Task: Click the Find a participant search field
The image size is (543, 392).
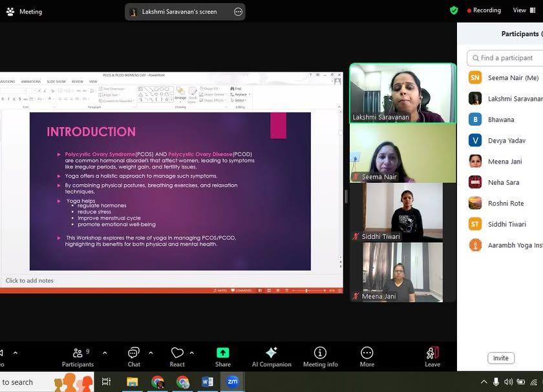Action: coord(507,58)
